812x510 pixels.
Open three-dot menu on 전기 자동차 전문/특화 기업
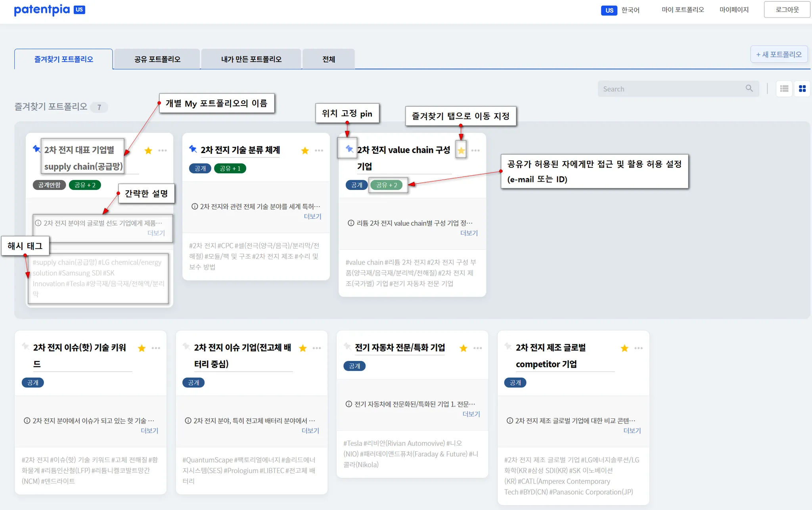pyautogui.click(x=478, y=348)
